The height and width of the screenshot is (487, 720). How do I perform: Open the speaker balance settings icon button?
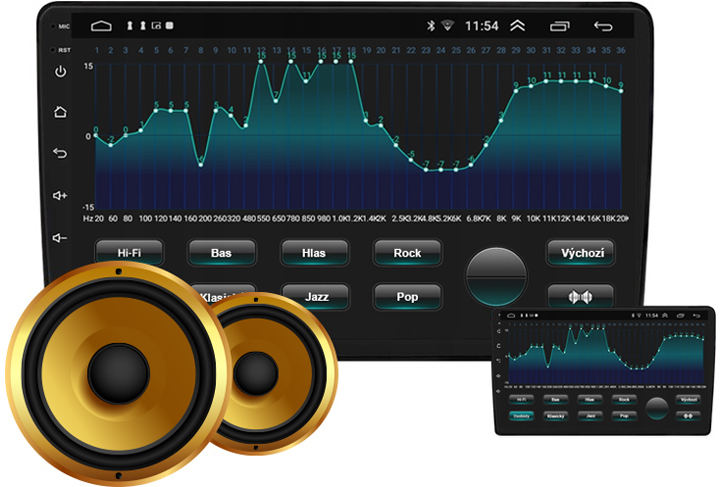(x=580, y=297)
